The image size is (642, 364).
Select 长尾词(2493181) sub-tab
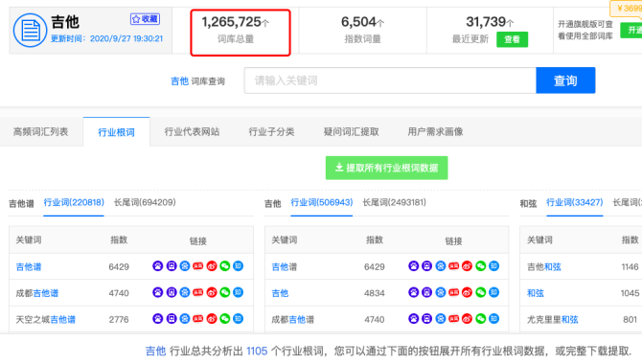[x=394, y=202]
